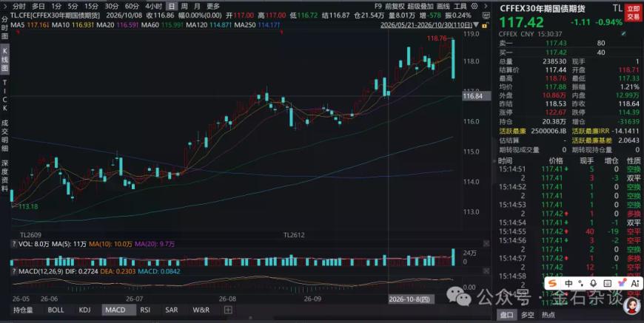
Task: Switch to 多日 multi-day period
Action: 38,6
